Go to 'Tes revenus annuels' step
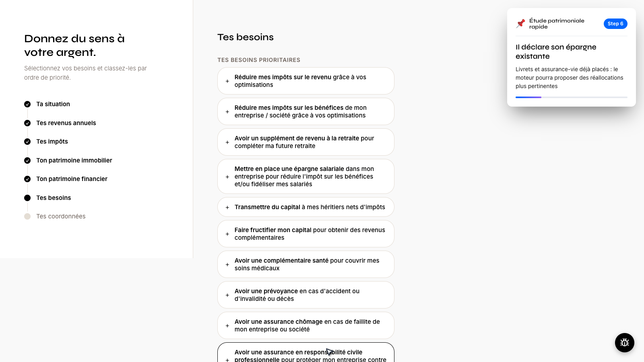This screenshot has height=362, width=644. [x=66, y=123]
